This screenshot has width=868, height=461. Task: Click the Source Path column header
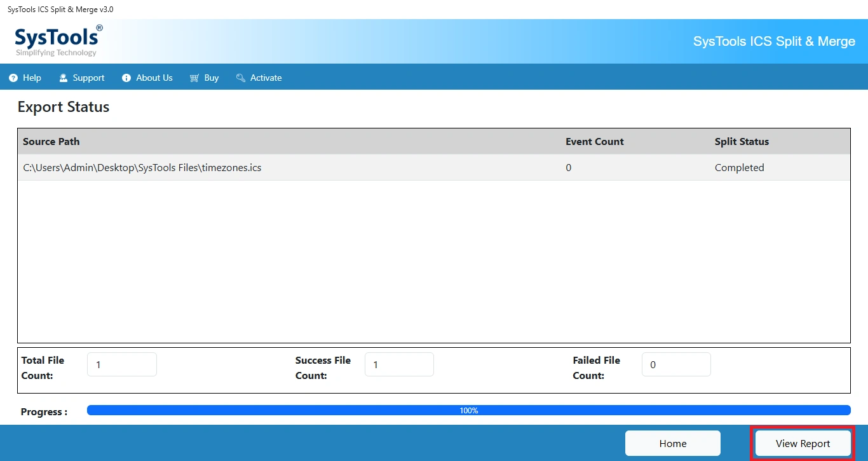click(51, 141)
